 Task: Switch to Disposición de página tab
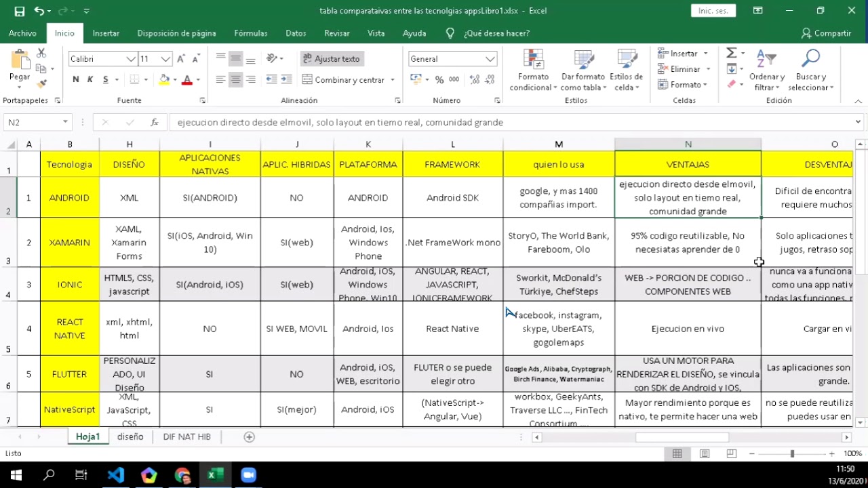(176, 33)
